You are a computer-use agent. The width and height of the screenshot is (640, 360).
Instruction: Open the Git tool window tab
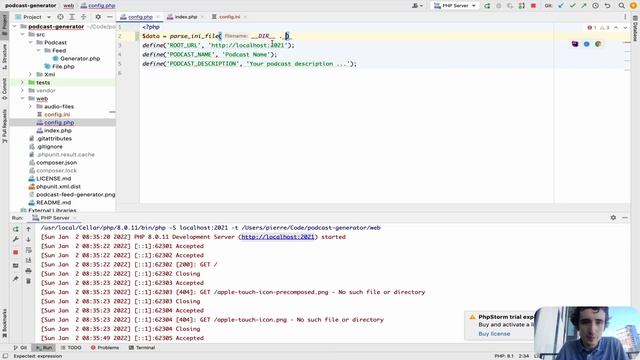coord(20,348)
